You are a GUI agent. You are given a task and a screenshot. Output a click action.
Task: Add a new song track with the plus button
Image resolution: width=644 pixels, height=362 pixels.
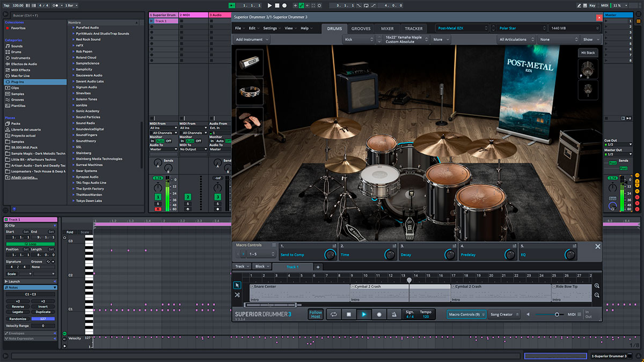318,267
